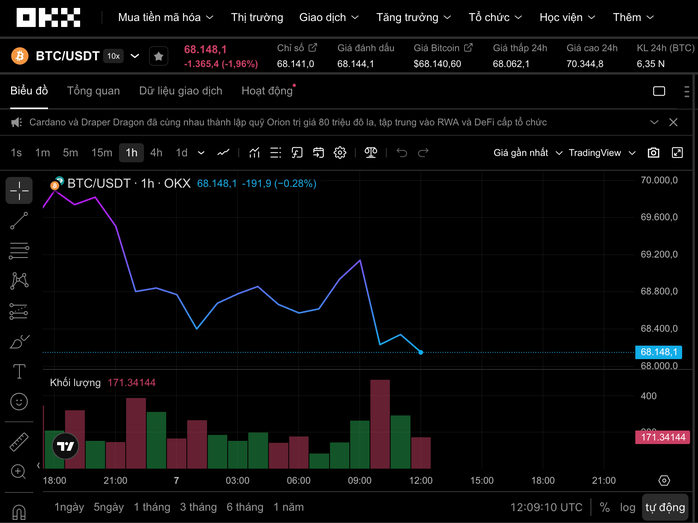
Task: Open the emoji sticker tool
Action: point(19,402)
